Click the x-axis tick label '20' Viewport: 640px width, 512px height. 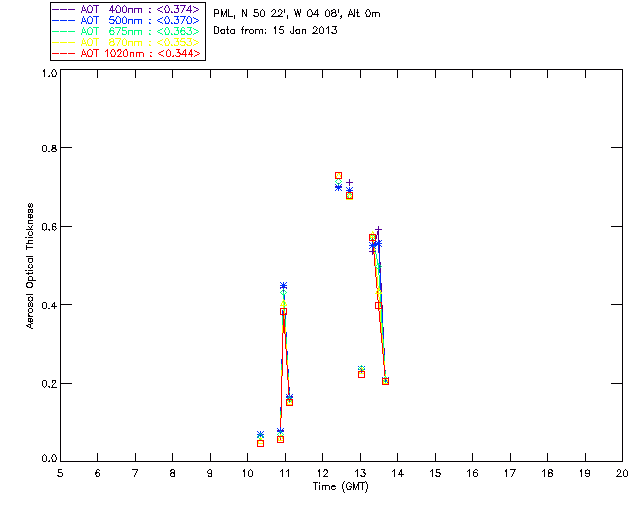(622, 473)
